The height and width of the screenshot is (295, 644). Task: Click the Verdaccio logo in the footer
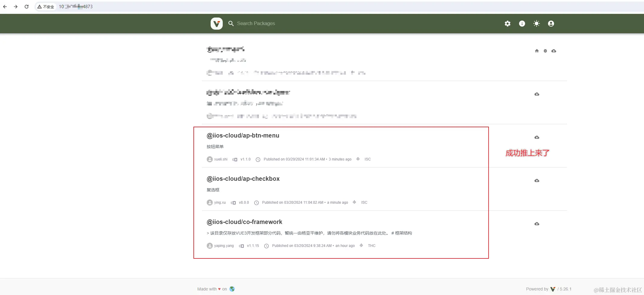point(553,289)
